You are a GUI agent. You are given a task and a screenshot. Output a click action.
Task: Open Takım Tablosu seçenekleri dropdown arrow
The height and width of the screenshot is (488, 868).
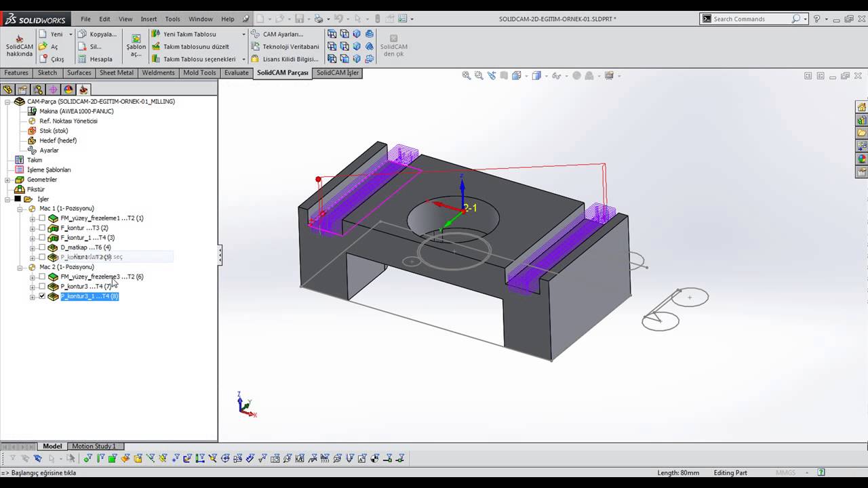click(x=243, y=59)
